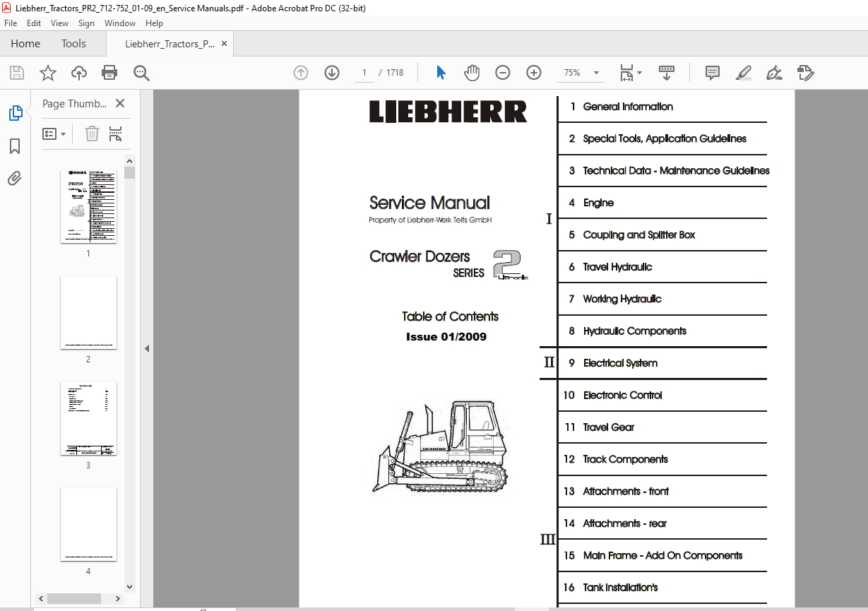Viewport: 868px width, 611px height.
Task: Add a sticky note comment
Action: tap(713, 73)
